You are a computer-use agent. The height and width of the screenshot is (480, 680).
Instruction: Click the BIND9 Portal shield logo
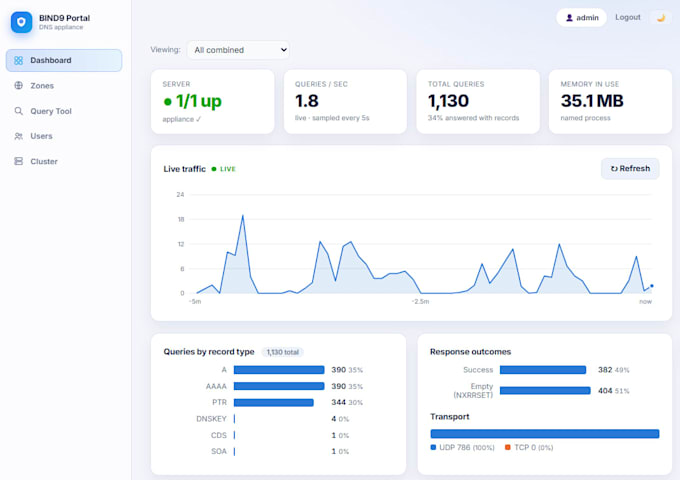tap(21, 22)
